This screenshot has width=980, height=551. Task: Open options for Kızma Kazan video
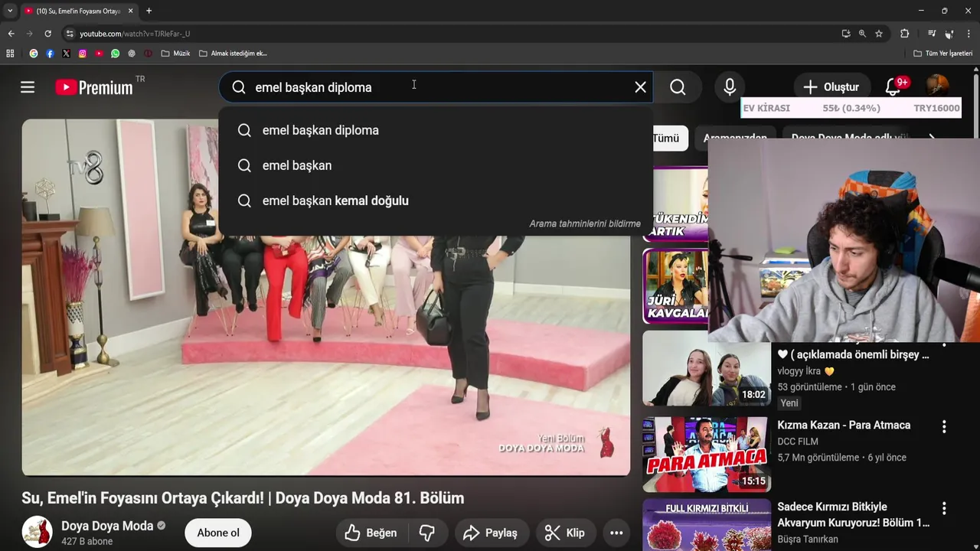coord(944,426)
